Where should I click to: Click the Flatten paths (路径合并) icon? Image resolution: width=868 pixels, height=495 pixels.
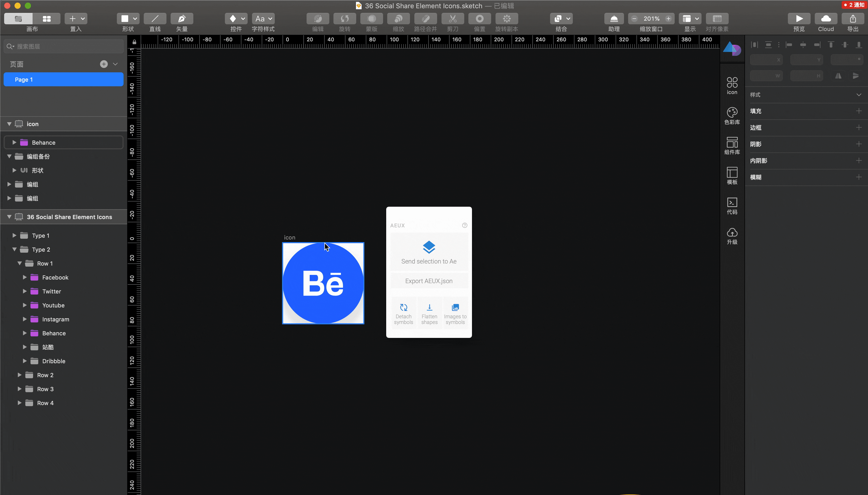425,19
